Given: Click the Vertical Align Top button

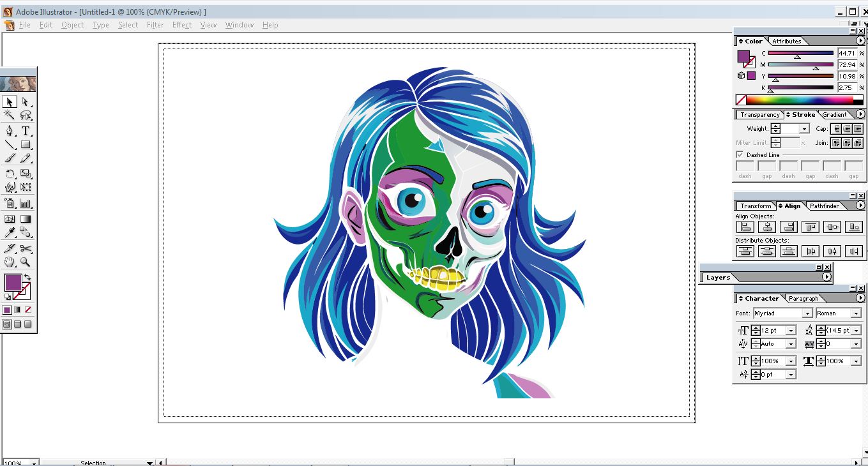Looking at the screenshot, I should point(811,227).
